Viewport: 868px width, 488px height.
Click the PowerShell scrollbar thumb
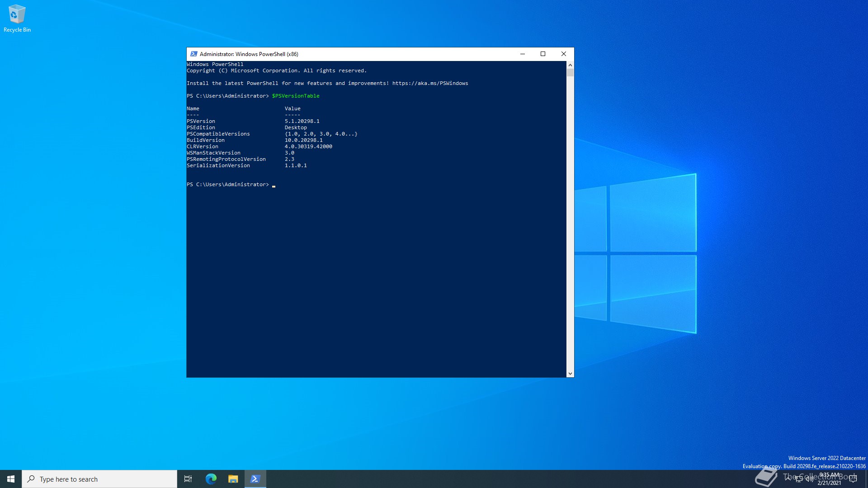pos(570,73)
